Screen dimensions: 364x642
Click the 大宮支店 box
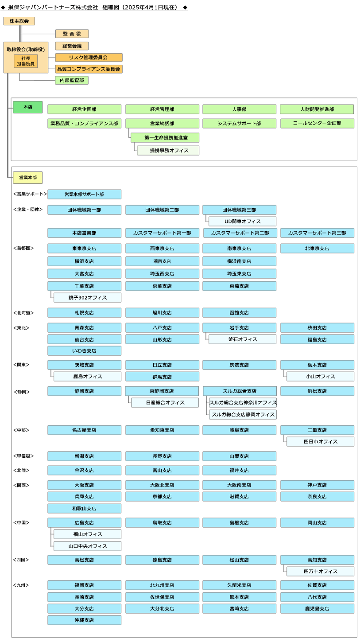pyautogui.click(x=85, y=274)
